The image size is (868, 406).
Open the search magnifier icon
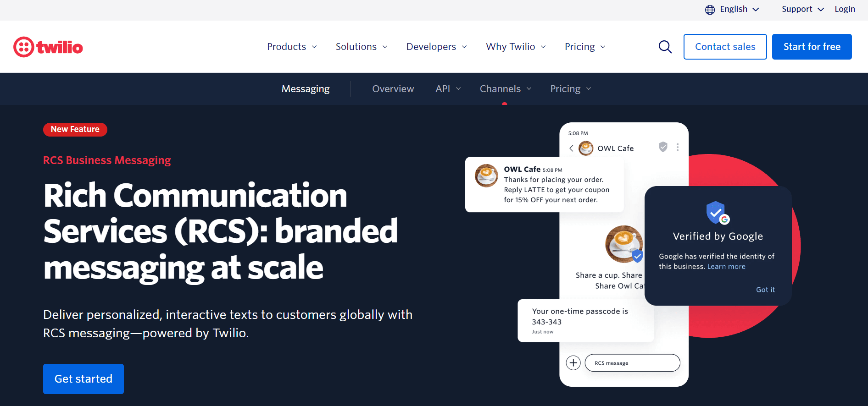click(x=665, y=47)
